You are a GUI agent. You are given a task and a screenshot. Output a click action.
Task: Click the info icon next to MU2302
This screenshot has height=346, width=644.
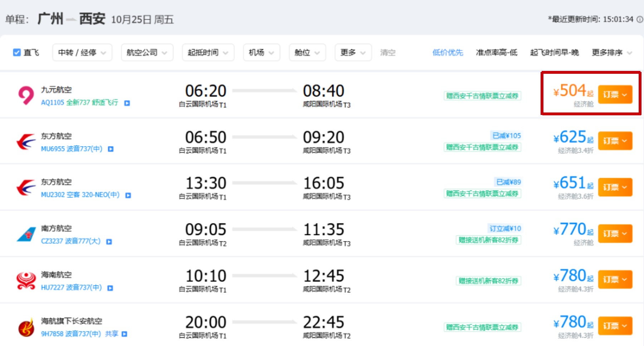click(x=128, y=195)
